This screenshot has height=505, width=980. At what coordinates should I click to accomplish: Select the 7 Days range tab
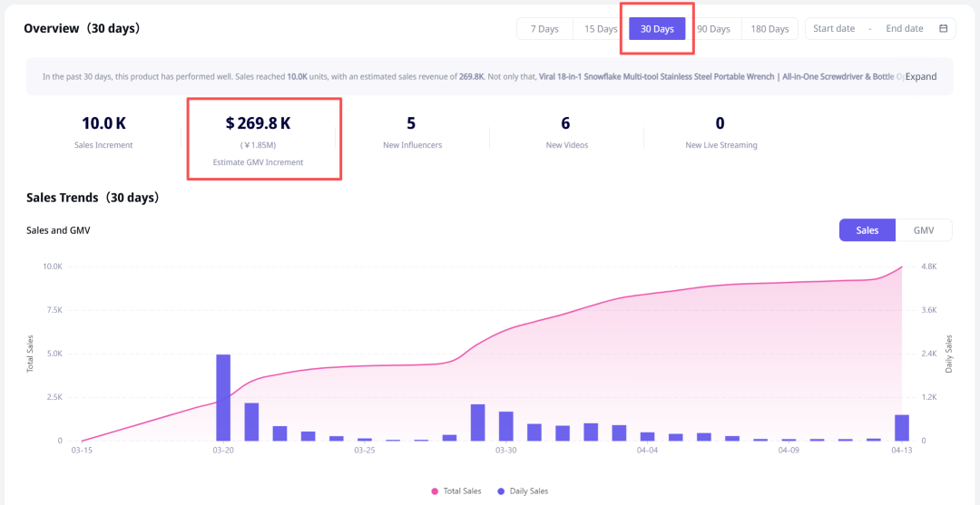click(544, 29)
